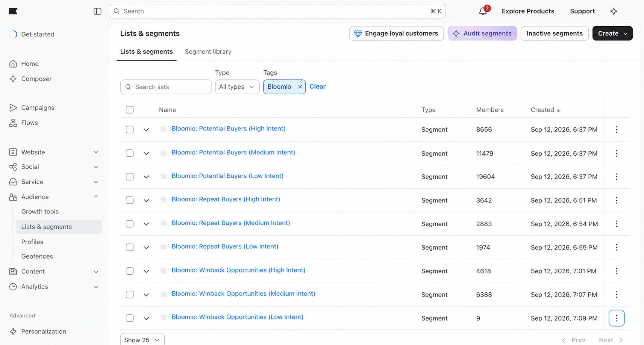Go to Flows in the sidebar
Viewport: 644px width, 345px height.
[29, 123]
